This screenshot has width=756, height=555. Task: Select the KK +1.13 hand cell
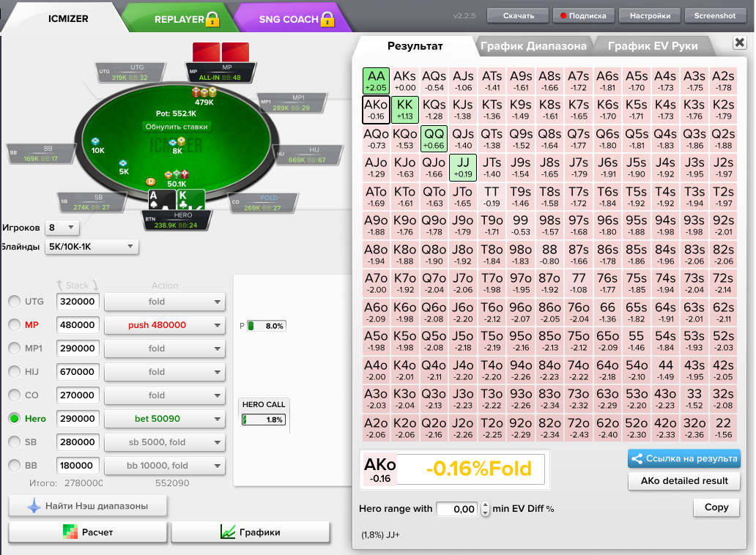click(405, 109)
